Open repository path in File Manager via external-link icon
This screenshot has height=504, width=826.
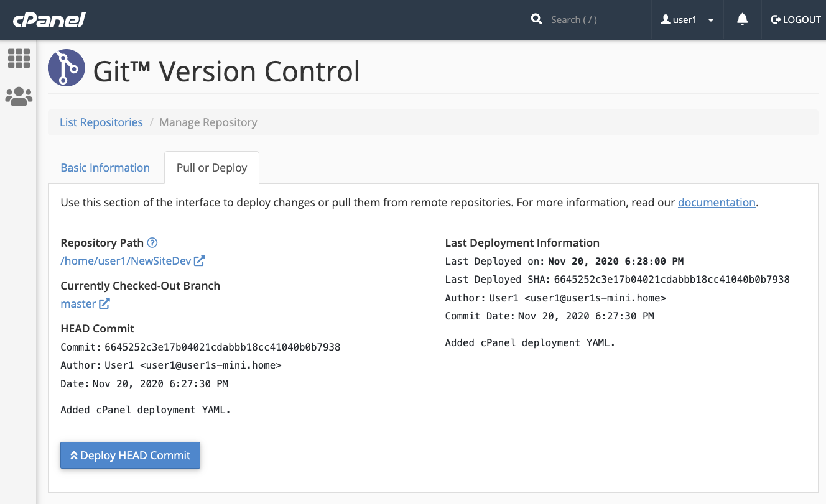pos(199,260)
